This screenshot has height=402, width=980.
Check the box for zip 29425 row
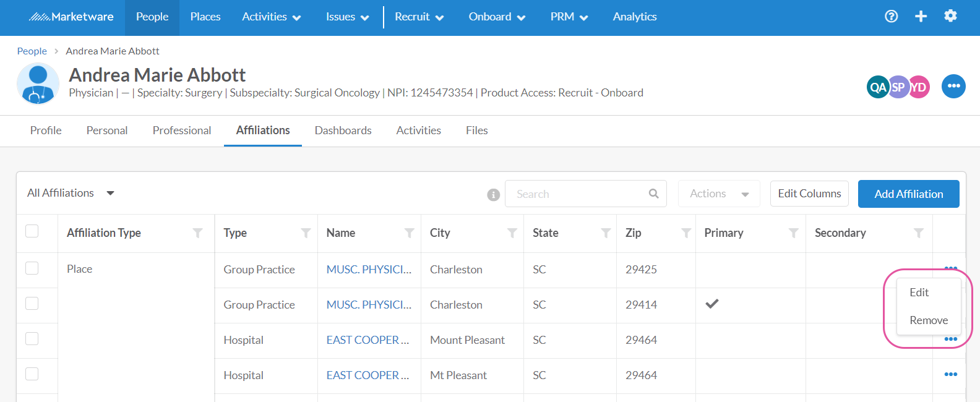(x=32, y=268)
